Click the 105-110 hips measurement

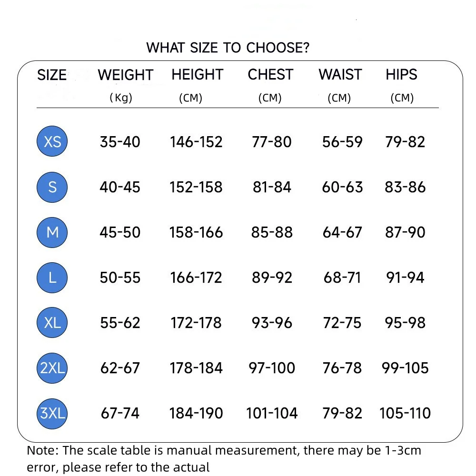(x=405, y=413)
